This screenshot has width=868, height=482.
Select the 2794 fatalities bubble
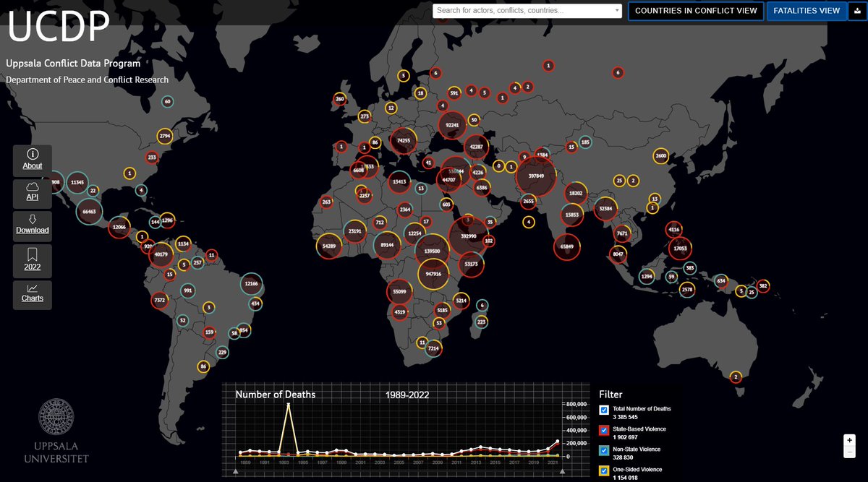(x=165, y=136)
